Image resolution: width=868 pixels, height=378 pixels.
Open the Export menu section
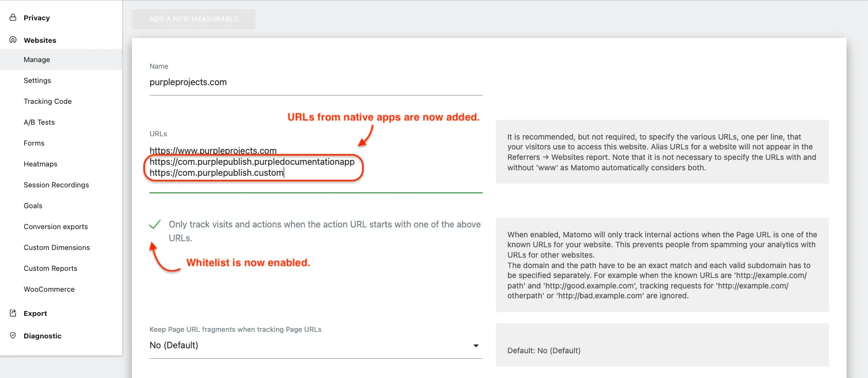(35, 313)
